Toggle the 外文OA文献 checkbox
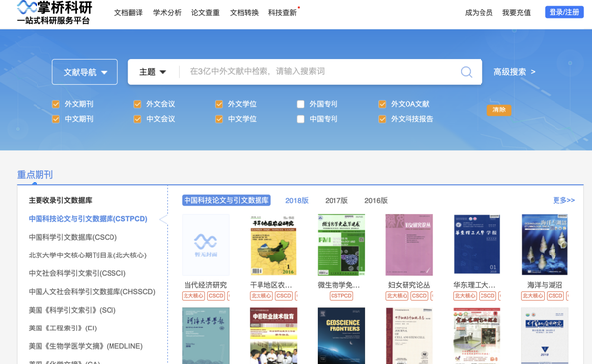The image size is (592, 364). point(382,104)
